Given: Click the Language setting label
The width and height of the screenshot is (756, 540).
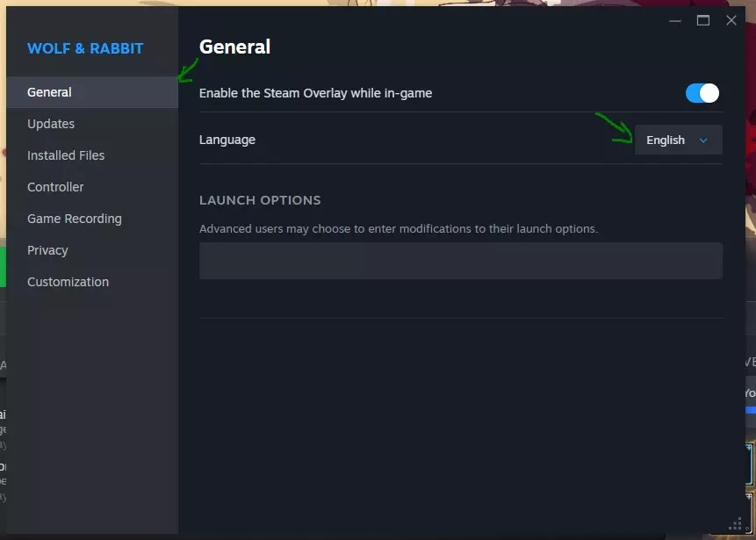Looking at the screenshot, I should point(227,140).
